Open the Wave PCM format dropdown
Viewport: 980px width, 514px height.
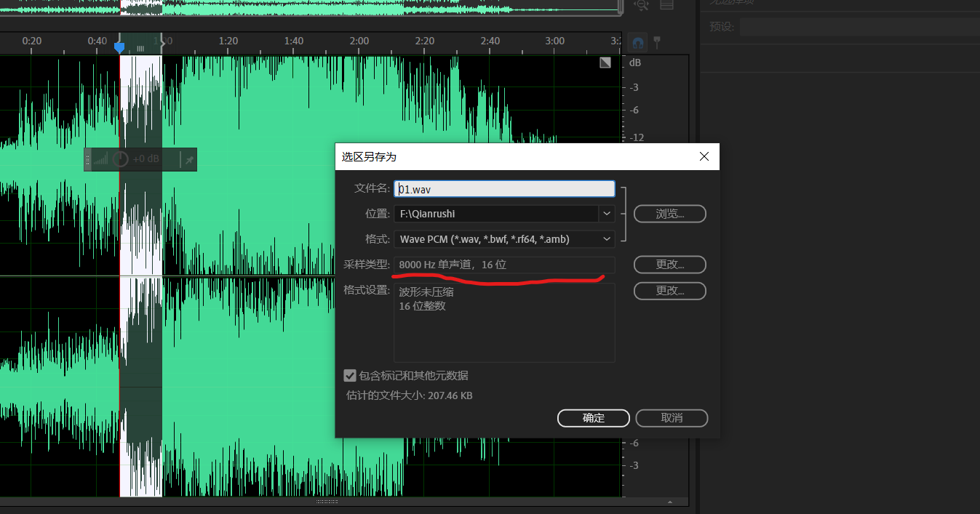[x=607, y=239]
